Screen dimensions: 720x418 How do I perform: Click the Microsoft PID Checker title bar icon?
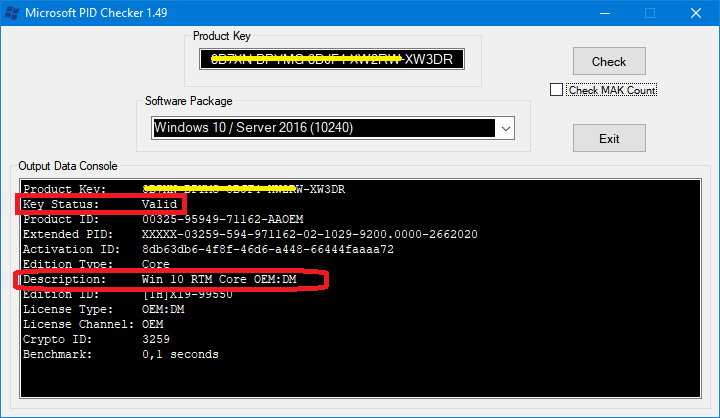(12, 13)
